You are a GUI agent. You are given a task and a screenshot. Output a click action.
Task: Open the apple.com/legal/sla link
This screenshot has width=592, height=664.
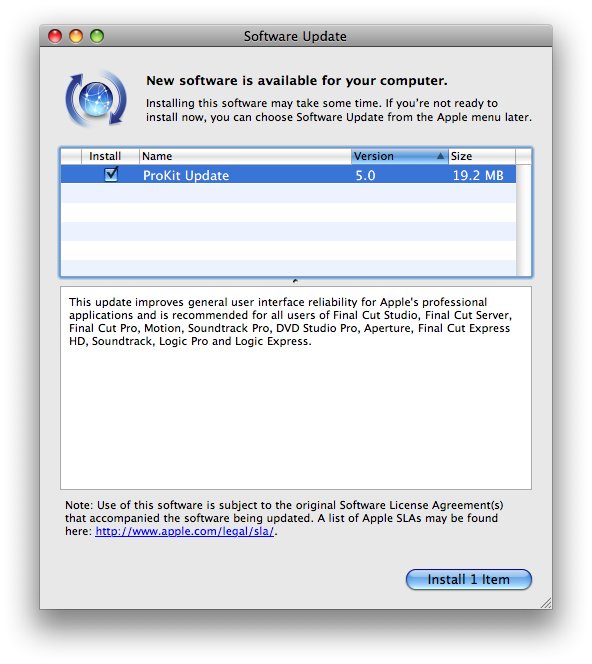[185, 531]
